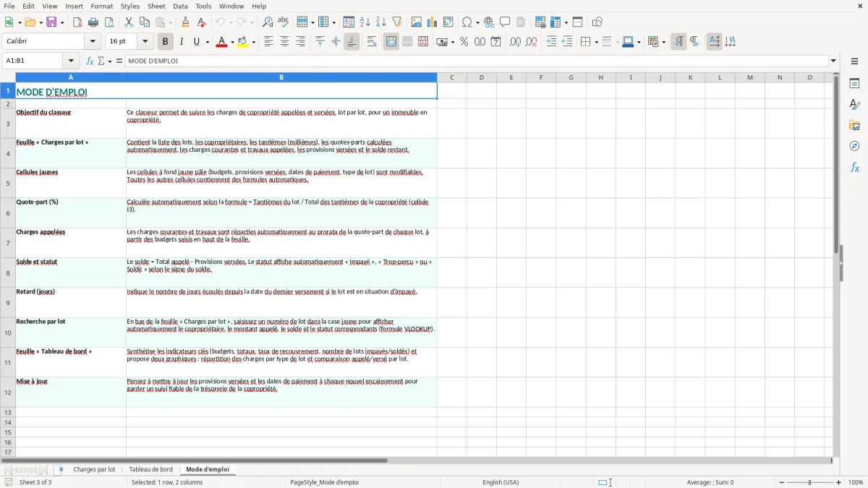Switch to Charges par lot sheet
This screenshot has height=488, width=868.
click(94, 470)
